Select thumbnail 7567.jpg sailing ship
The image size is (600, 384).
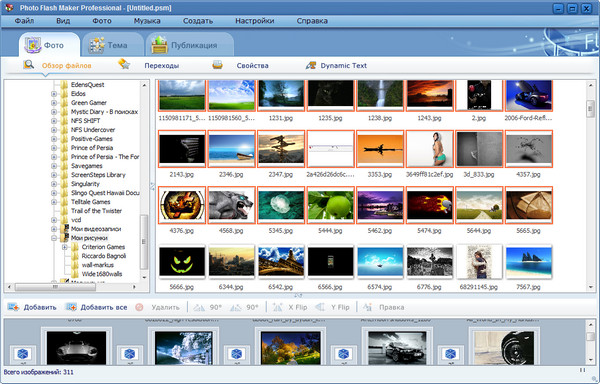(528, 261)
